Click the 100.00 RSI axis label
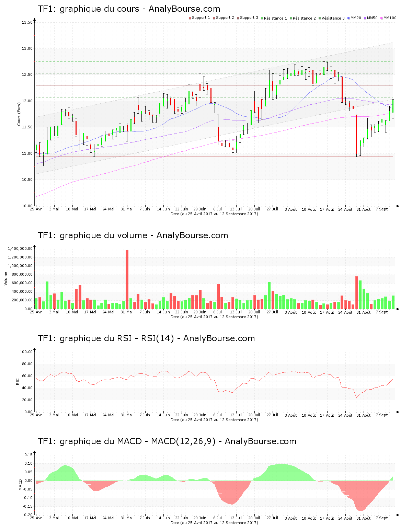The width and height of the screenshot is (412, 532). [x=26, y=352]
